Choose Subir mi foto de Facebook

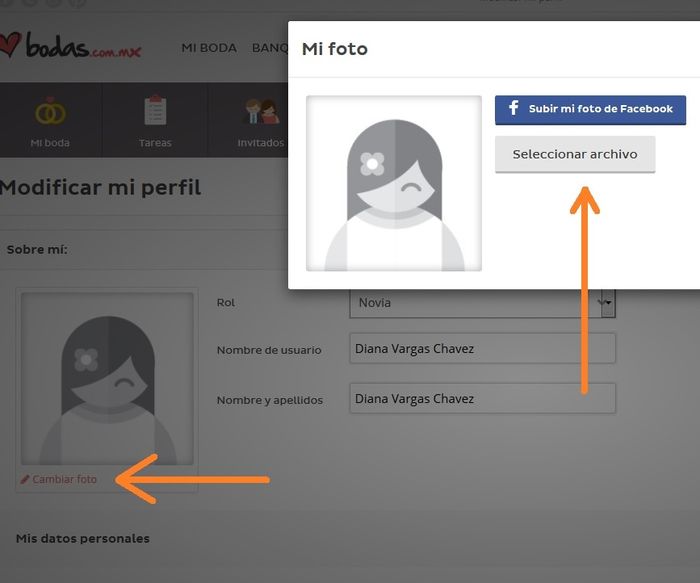click(590, 109)
